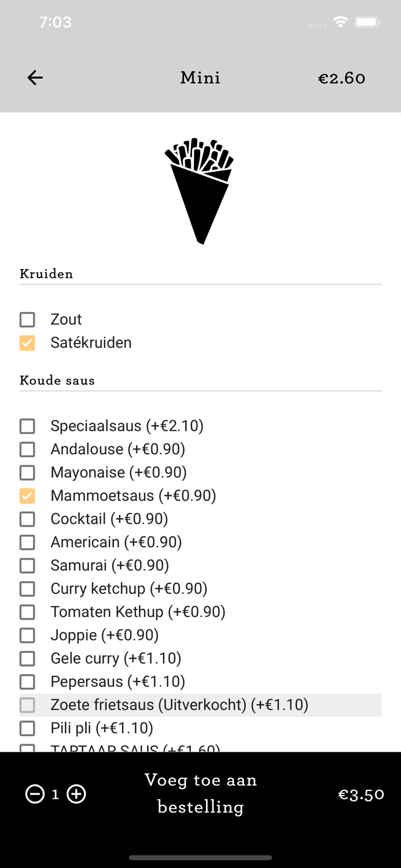
Task: Uncheck the Satékruiden checkbox
Action: [x=27, y=343]
